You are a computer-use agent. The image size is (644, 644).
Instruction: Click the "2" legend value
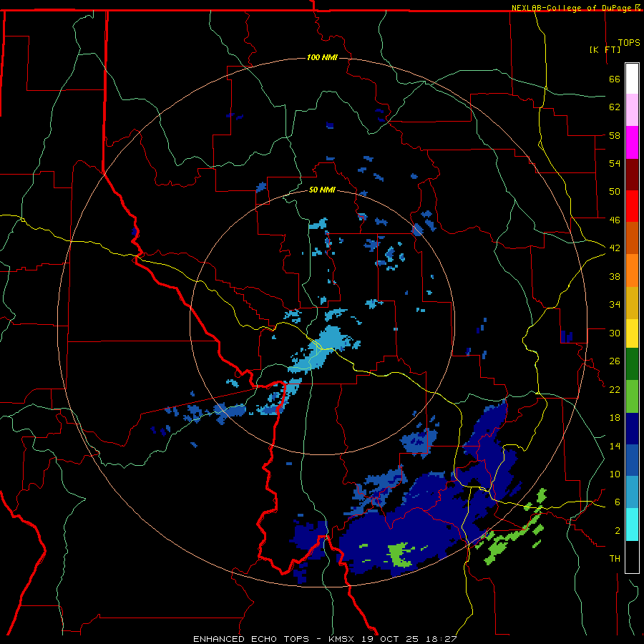(x=617, y=531)
